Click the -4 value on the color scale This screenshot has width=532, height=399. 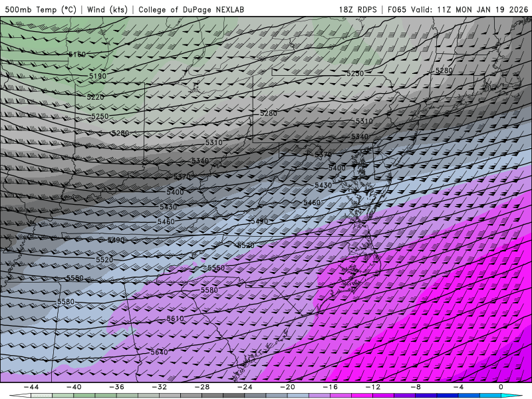pos(459,387)
